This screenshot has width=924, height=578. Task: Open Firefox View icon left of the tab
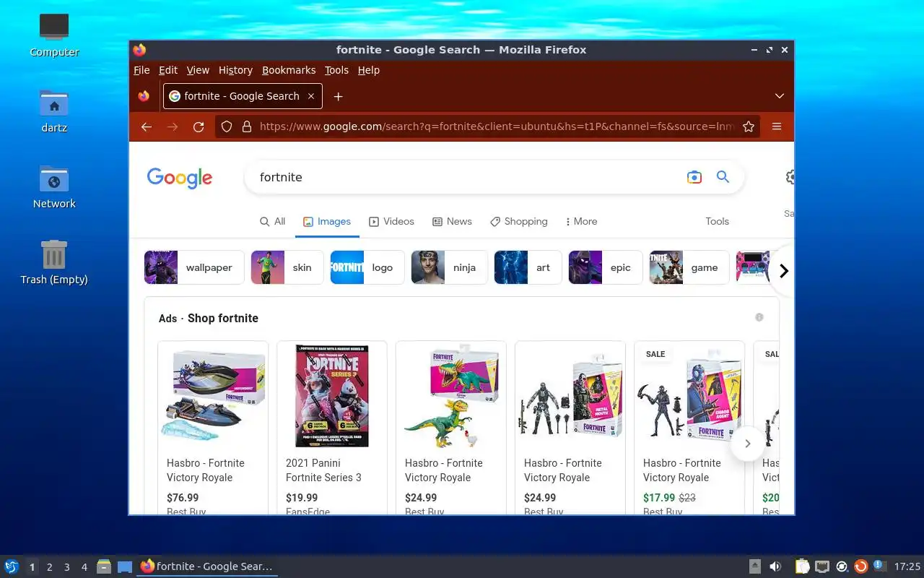[x=144, y=96]
